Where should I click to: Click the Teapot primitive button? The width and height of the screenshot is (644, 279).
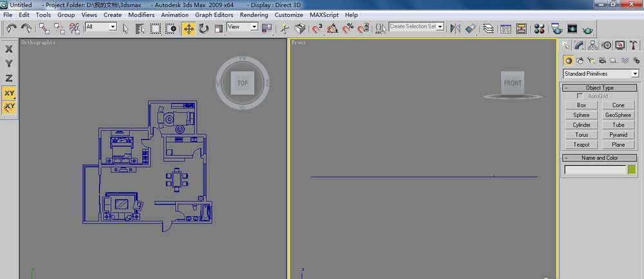tap(581, 145)
